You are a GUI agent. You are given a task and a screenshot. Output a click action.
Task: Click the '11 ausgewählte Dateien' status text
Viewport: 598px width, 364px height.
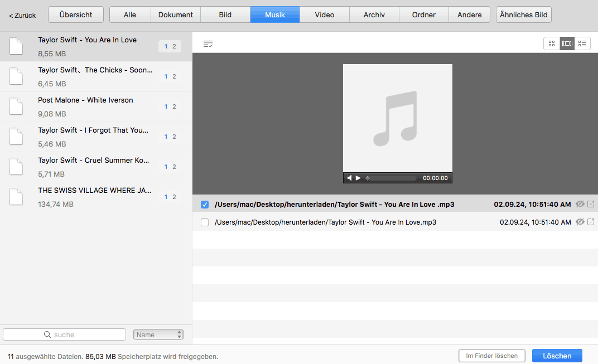(45, 357)
